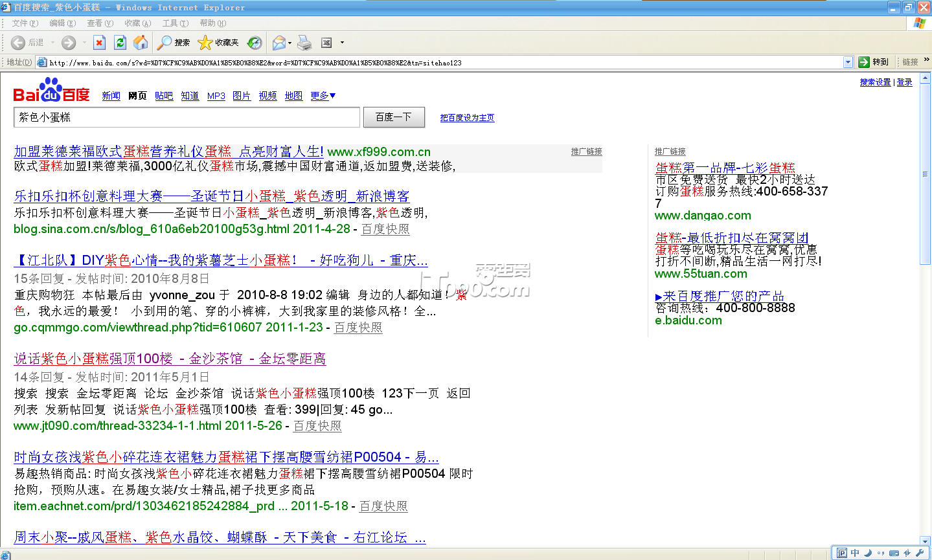Screen dimensions: 932x560
Task: Open the 文件(F) menu
Action: tap(25, 23)
